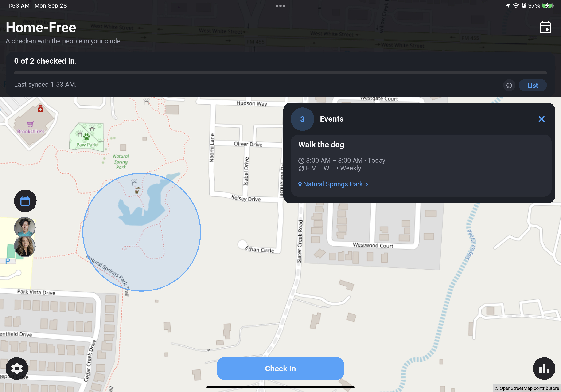Select the man's profile avatar
Viewport: 561px width, 392px height.
(25, 227)
